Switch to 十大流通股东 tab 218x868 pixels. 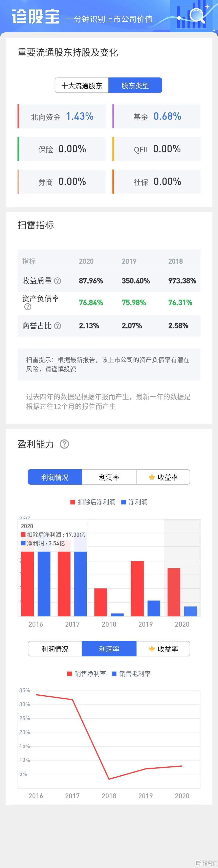pyautogui.click(x=82, y=85)
